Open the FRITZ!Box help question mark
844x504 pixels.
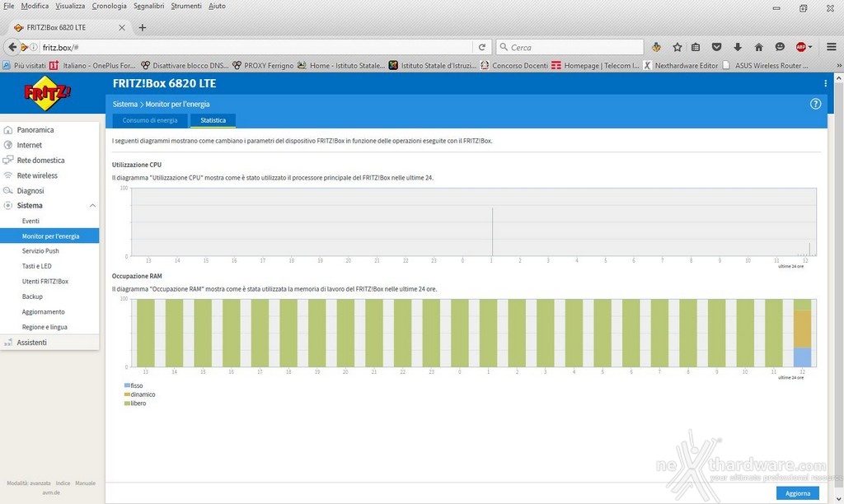pyautogui.click(x=815, y=104)
